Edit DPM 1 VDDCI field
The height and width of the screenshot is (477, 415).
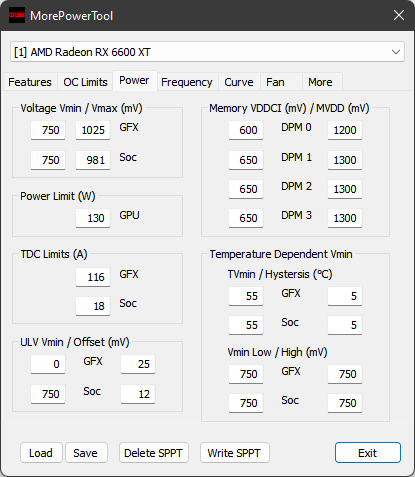click(246, 160)
